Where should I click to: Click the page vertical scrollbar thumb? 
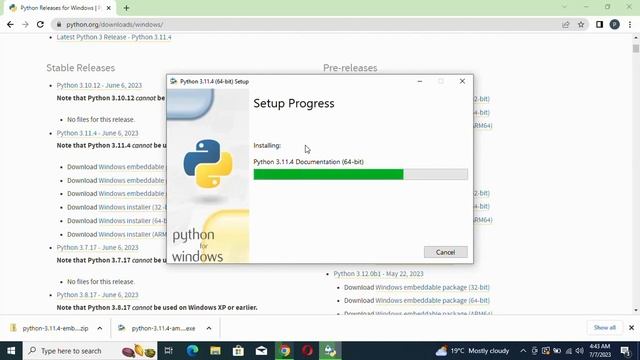click(x=636, y=49)
